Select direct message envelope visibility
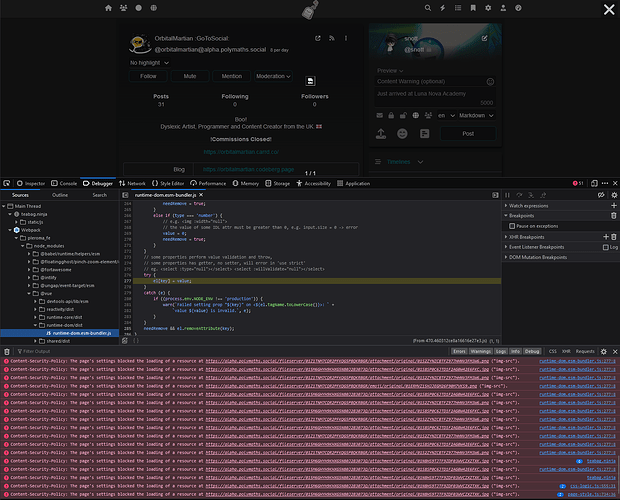The image size is (620, 500). tap(380, 115)
